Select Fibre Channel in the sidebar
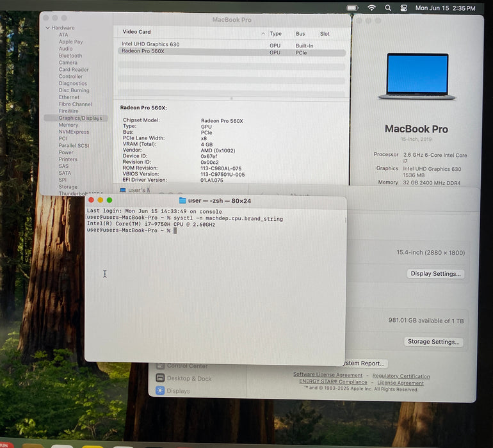 click(75, 104)
